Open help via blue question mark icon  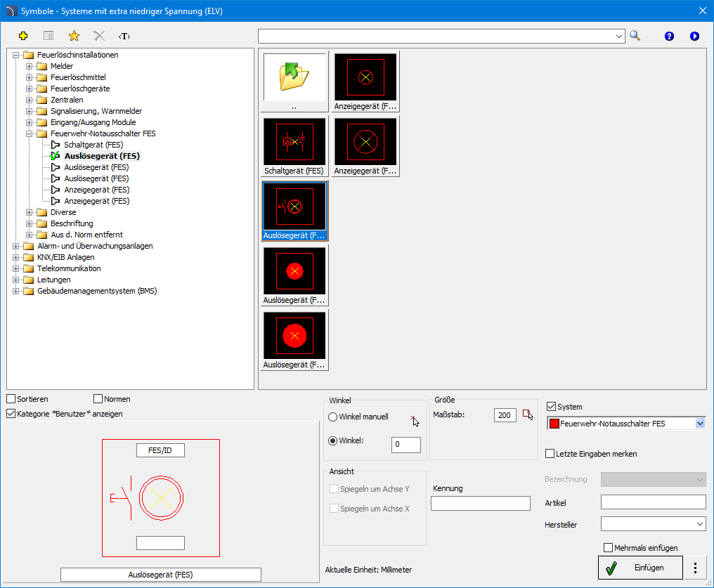(x=669, y=36)
